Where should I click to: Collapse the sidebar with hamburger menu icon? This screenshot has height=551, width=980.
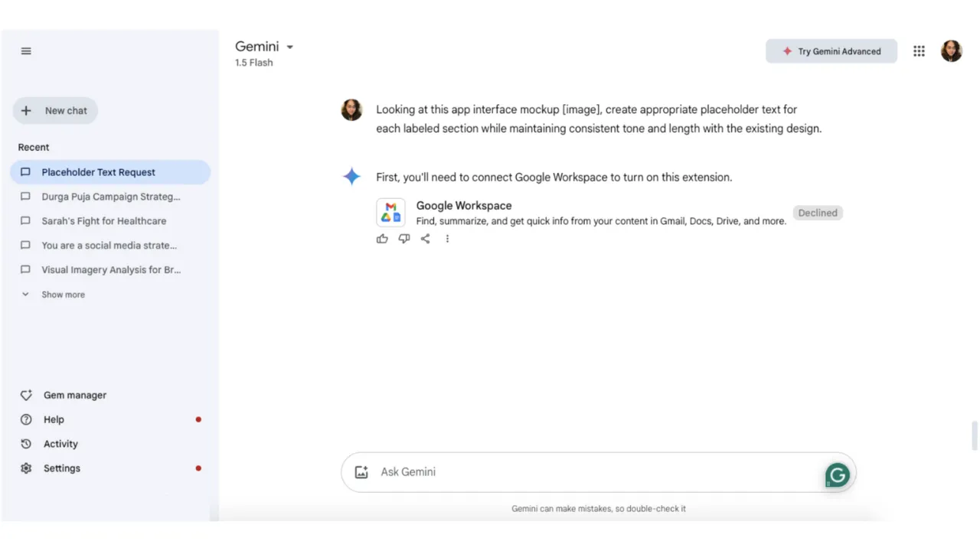click(x=26, y=51)
